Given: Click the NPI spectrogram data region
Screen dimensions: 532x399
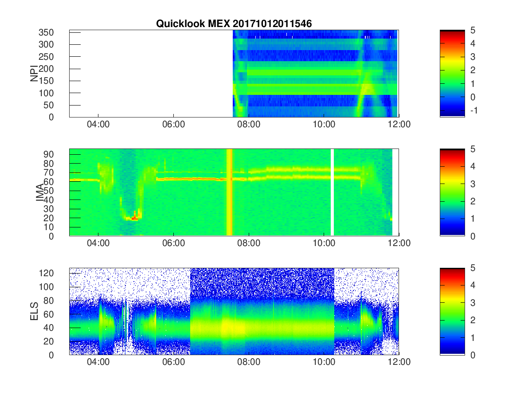Looking at the screenshot, I should coord(315,74).
